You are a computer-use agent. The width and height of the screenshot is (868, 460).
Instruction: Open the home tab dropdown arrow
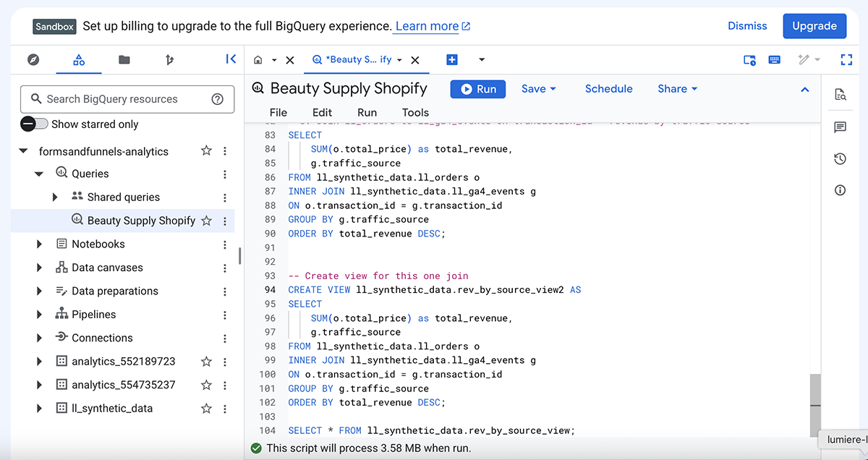(x=274, y=60)
